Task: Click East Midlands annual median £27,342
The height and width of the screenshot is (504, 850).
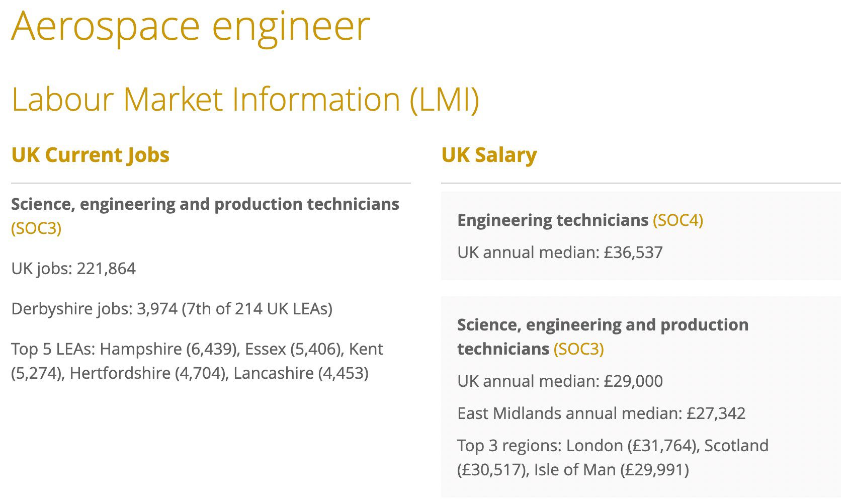Action: (x=602, y=413)
